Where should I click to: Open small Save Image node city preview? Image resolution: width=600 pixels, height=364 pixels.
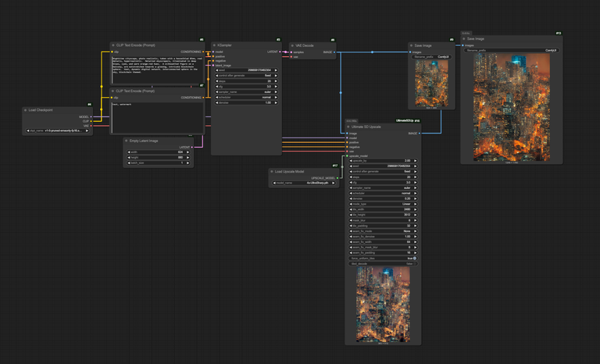(x=431, y=83)
